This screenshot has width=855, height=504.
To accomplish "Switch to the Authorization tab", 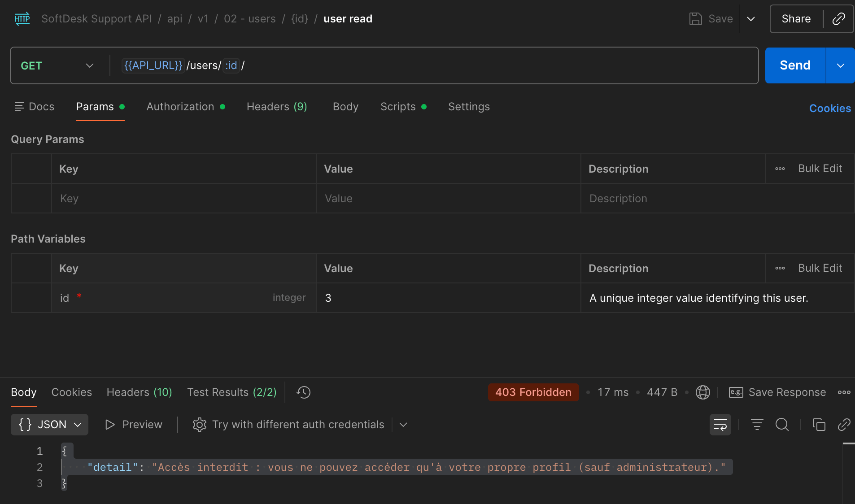I will 180,107.
